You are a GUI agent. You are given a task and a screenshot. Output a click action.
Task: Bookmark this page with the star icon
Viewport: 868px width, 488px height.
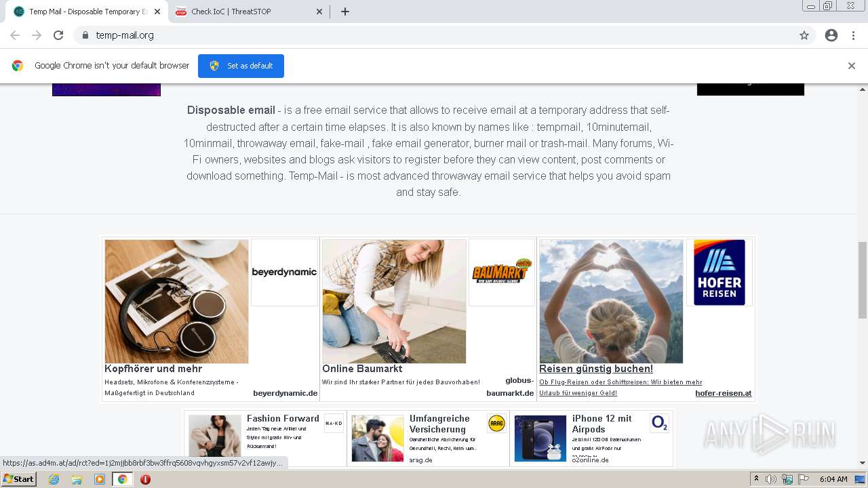point(804,35)
